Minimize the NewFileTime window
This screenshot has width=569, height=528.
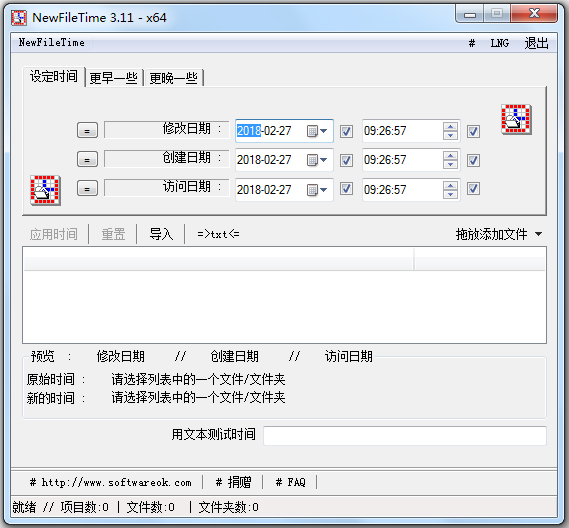click(x=470, y=15)
